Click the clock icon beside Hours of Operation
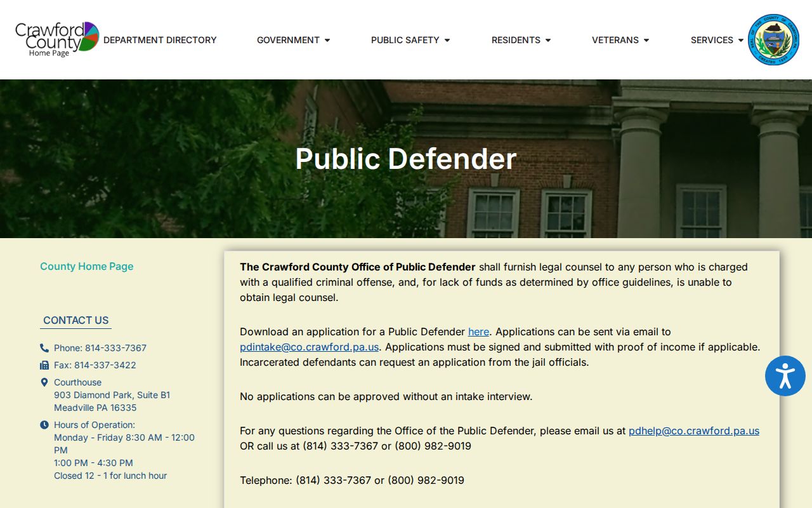 click(x=44, y=425)
